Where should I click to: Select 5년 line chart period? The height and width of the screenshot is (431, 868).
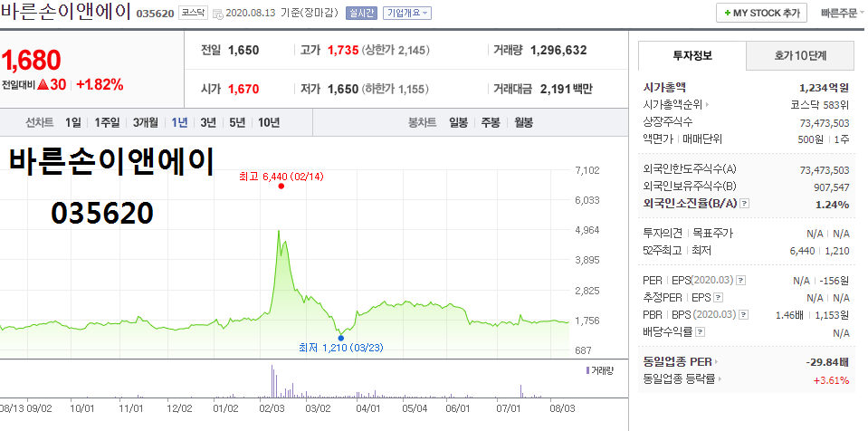pos(237,122)
